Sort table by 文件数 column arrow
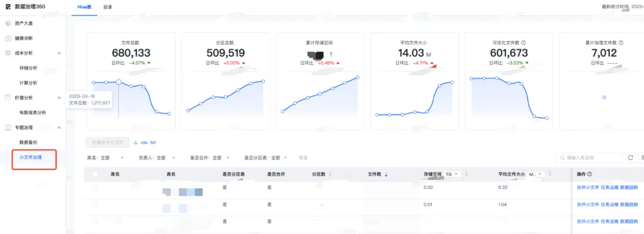644x234 pixels. (386, 174)
